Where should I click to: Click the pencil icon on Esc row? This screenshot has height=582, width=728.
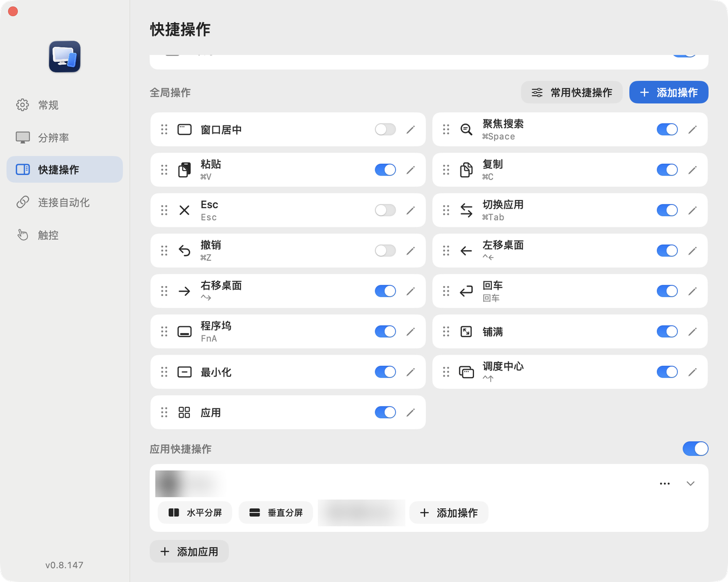(x=410, y=210)
